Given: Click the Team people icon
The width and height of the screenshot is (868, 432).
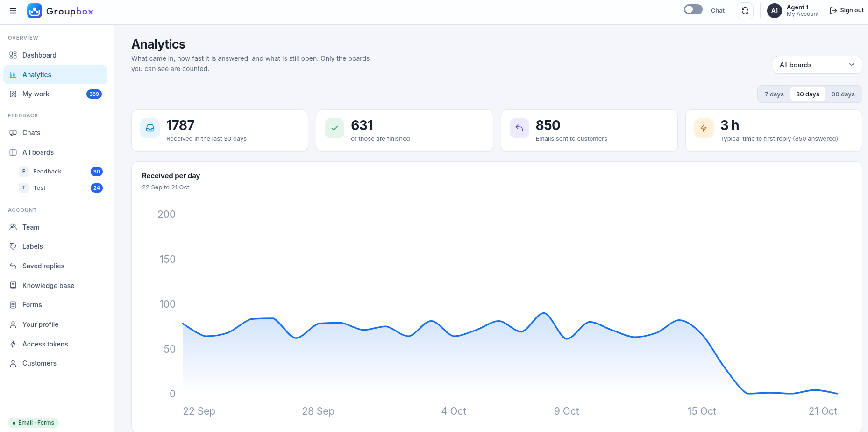Looking at the screenshot, I should click(13, 227).
